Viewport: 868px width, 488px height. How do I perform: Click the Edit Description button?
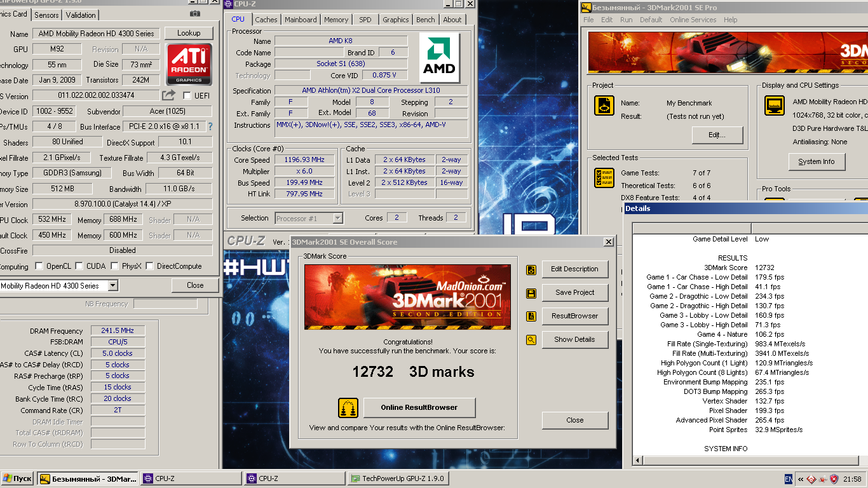(575, 269)
